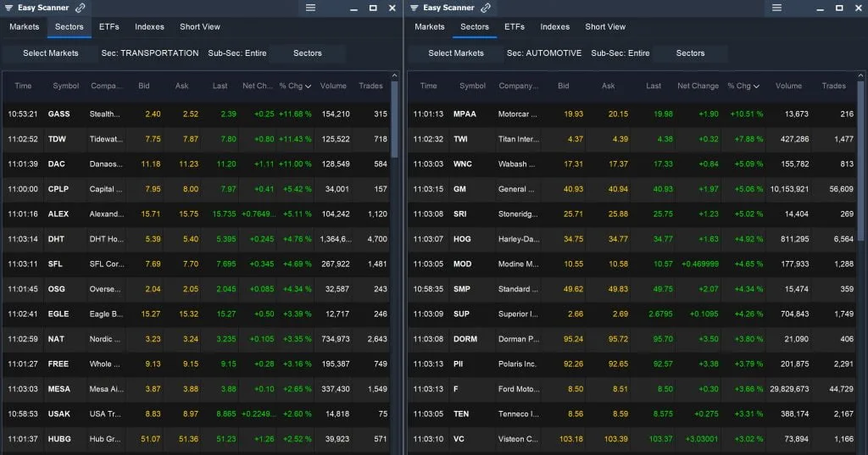Sort left scanner by Symbol column header
Viewport: 868px width, 455px height.
[x=66, y=86]
